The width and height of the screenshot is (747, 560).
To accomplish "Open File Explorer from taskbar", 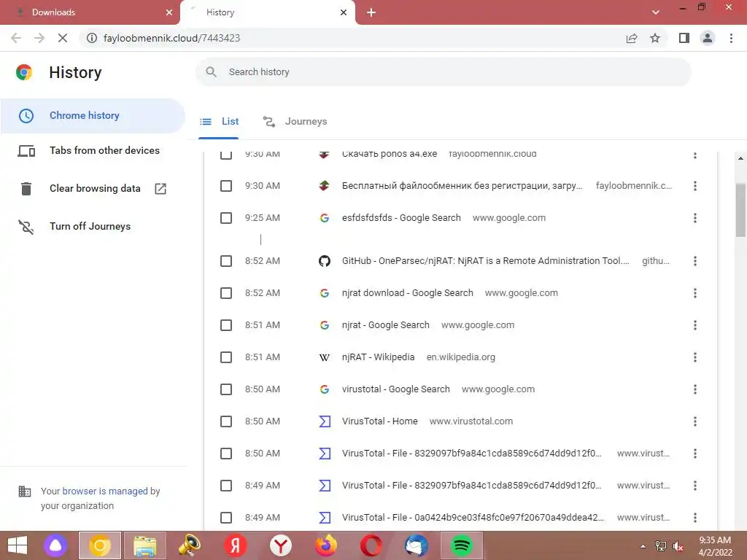I will tap(145, 545).
